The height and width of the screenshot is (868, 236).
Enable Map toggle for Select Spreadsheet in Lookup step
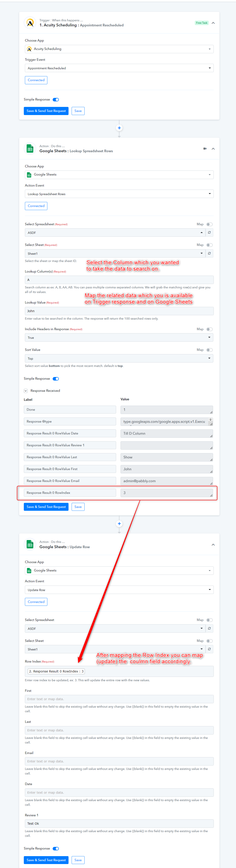209,224
